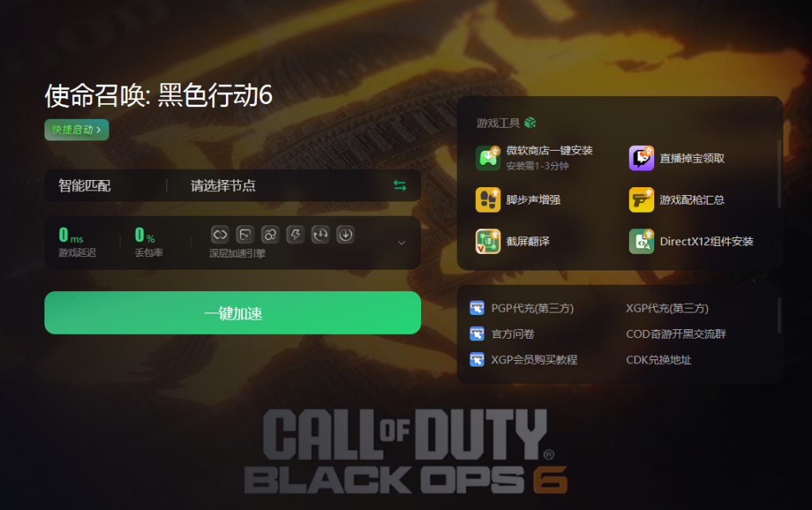Select the 智能匹配 matching option

(84, 186)
